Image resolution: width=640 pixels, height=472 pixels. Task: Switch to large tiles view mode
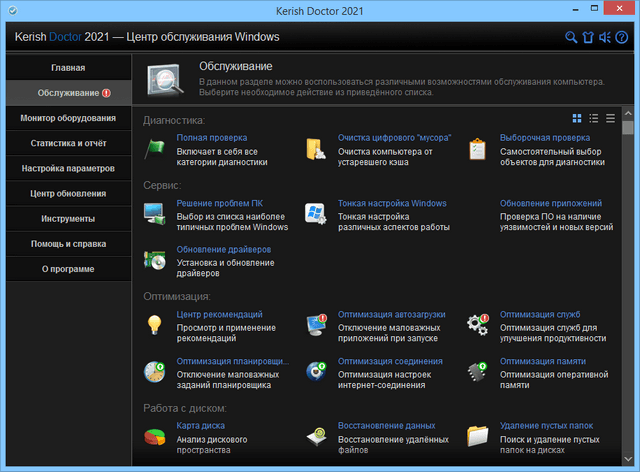pyautogui.click(x=578, y=118)
